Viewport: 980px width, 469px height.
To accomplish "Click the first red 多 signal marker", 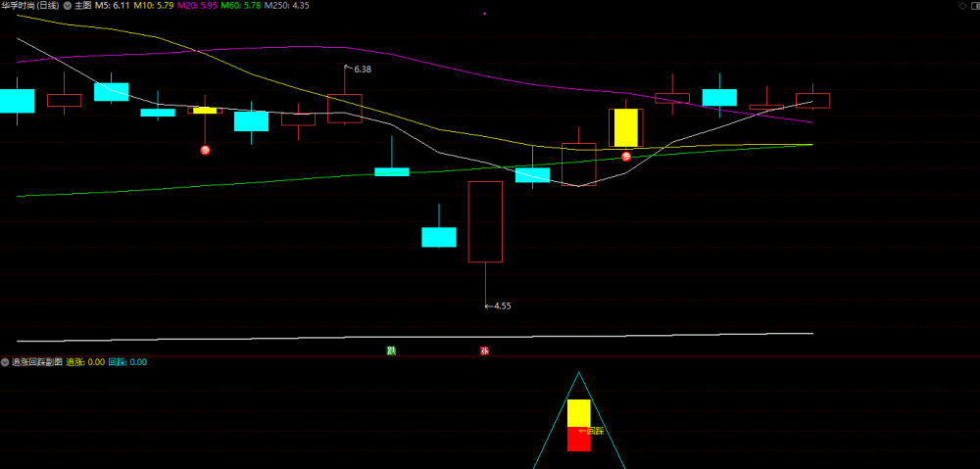I will click(x=205, y=150).
